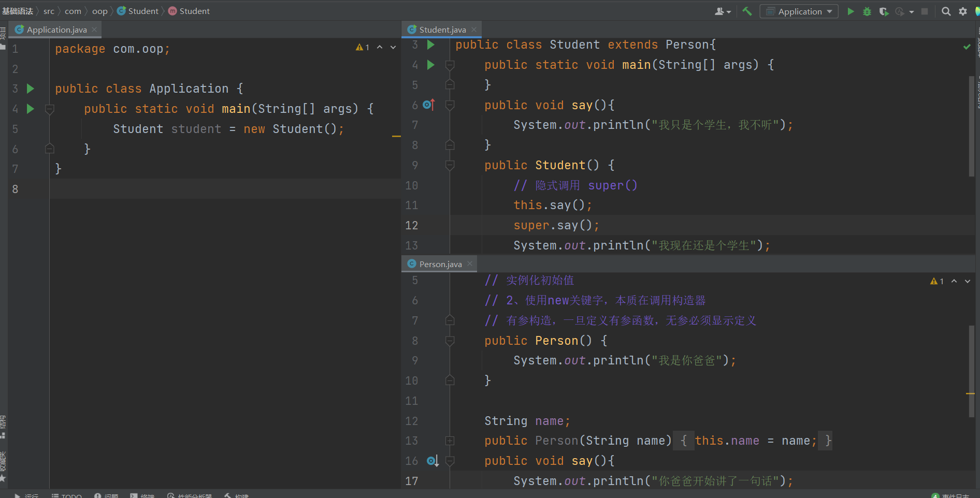Click the com breadcrumb
This screenshot has height=498, width=980.
tap(73, 11)
